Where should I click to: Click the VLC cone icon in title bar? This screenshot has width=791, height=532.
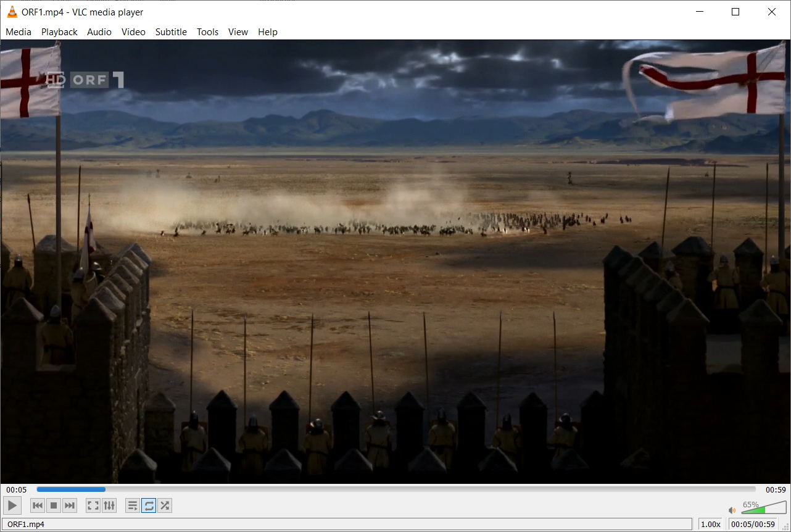coord(12,12)
